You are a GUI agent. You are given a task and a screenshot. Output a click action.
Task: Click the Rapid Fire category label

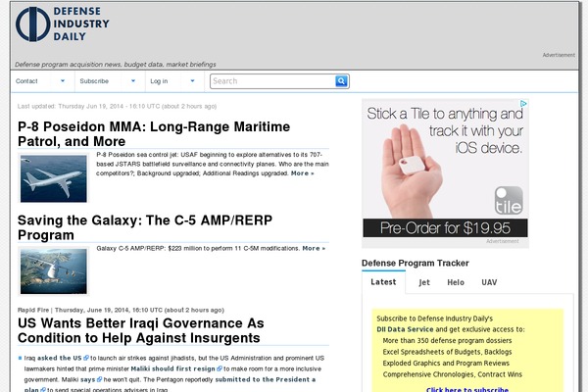tap(33, 310)
